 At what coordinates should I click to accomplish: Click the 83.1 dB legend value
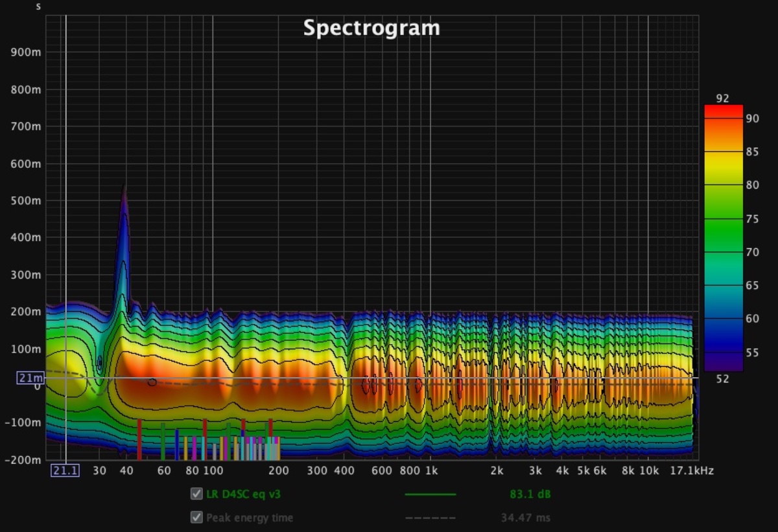click(x=530, y=494)
